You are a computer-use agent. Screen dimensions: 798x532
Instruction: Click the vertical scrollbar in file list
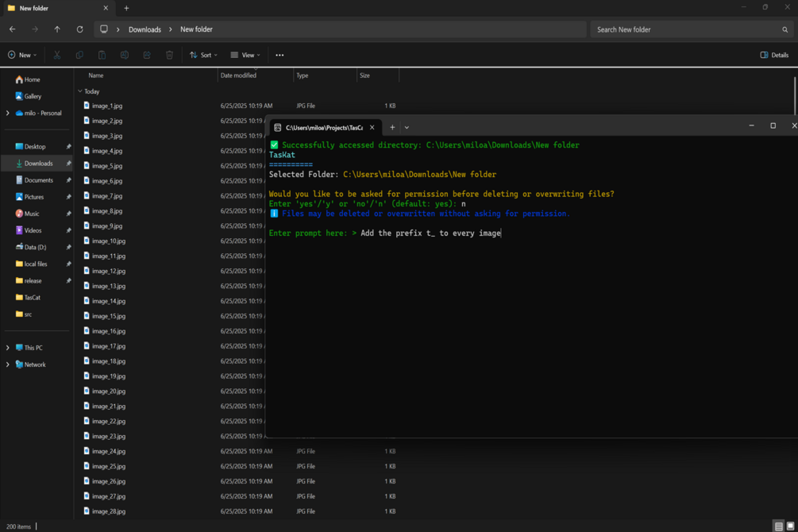pos(795,95)
